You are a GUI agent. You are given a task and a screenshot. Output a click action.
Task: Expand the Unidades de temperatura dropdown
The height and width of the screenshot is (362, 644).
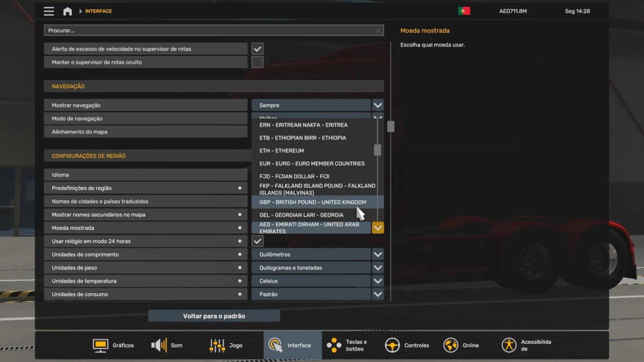point(378,281)
